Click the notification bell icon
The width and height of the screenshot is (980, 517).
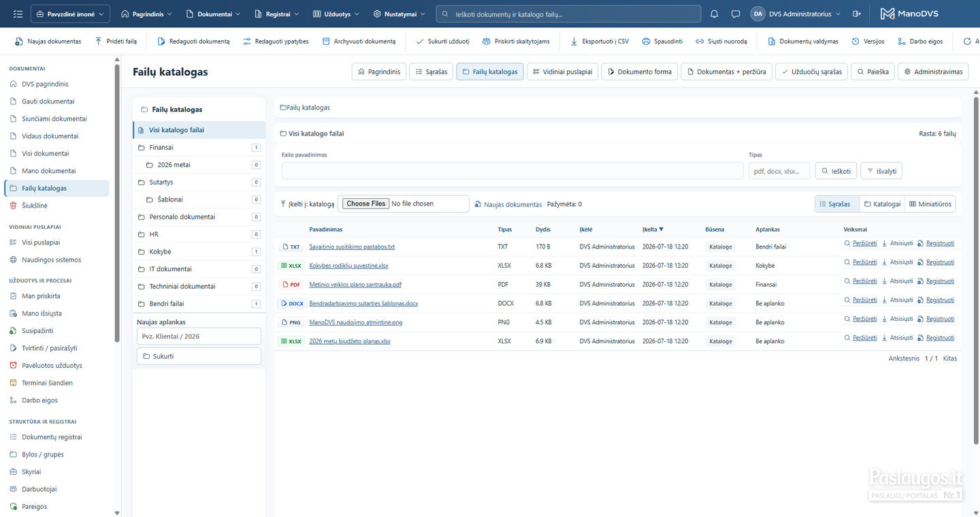pos(714,14)
